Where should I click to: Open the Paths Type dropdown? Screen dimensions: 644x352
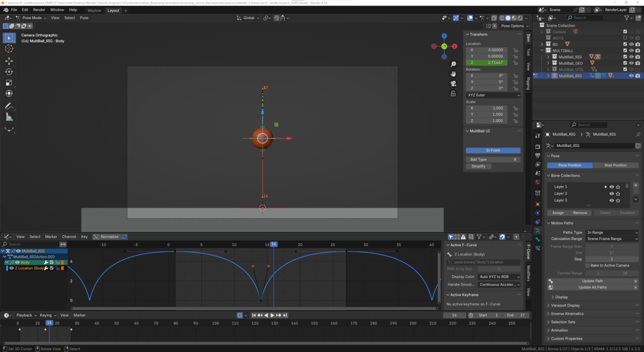click(x=612, y=232)
